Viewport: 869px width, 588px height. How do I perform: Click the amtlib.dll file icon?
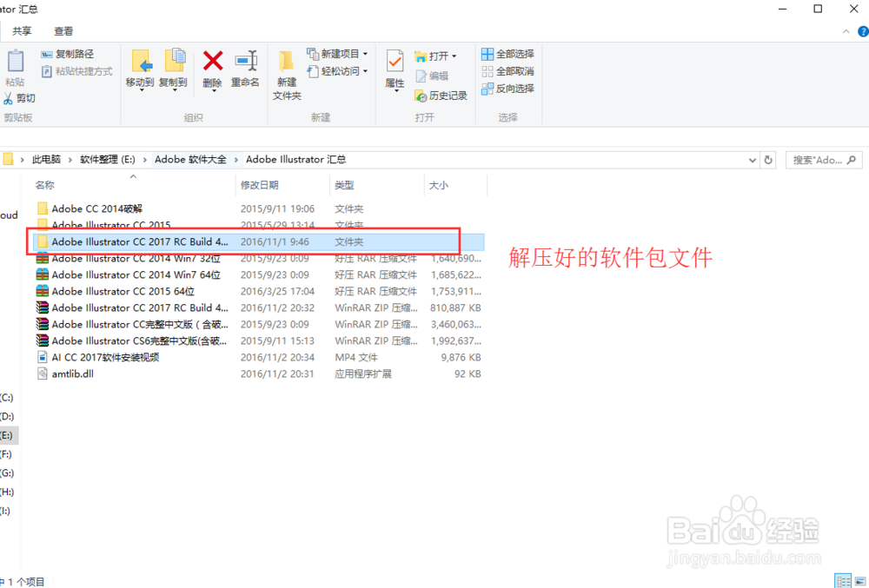click(x=43, y=373)
